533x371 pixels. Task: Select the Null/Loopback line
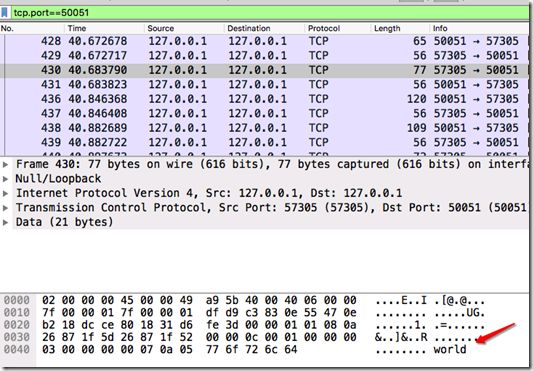[x=271, y=179]
